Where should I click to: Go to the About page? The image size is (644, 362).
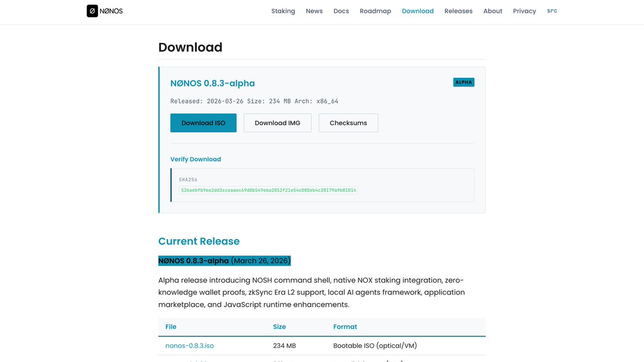pos(493,11)
